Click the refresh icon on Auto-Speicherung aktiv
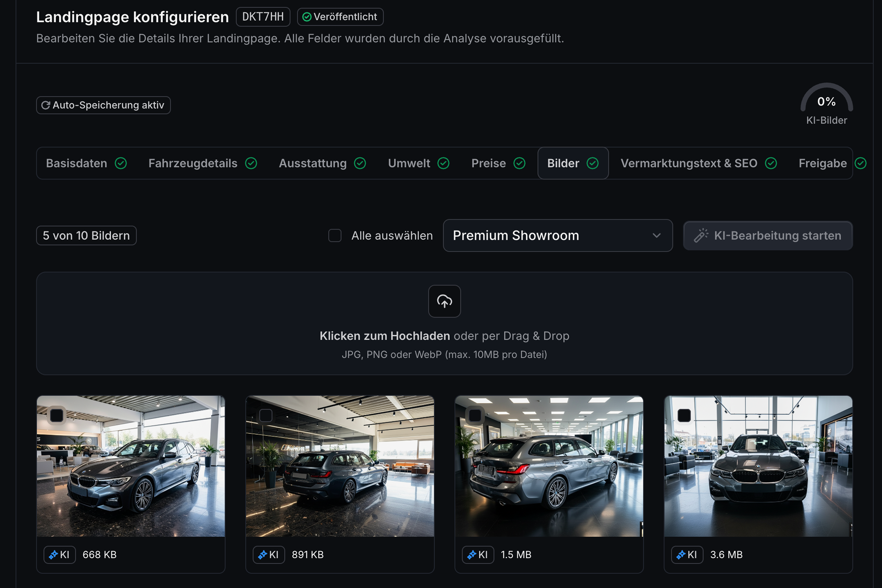 pyautogui.click(x=45, y=105)
